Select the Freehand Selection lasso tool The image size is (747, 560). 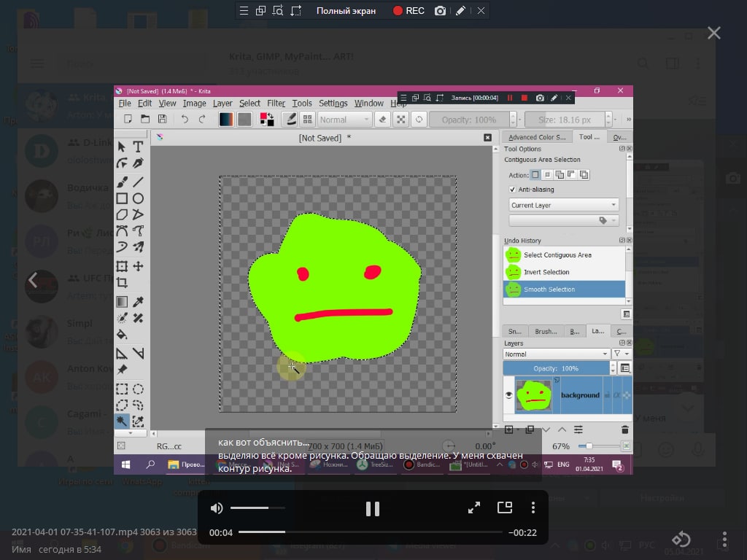click(x=138, y=405)
